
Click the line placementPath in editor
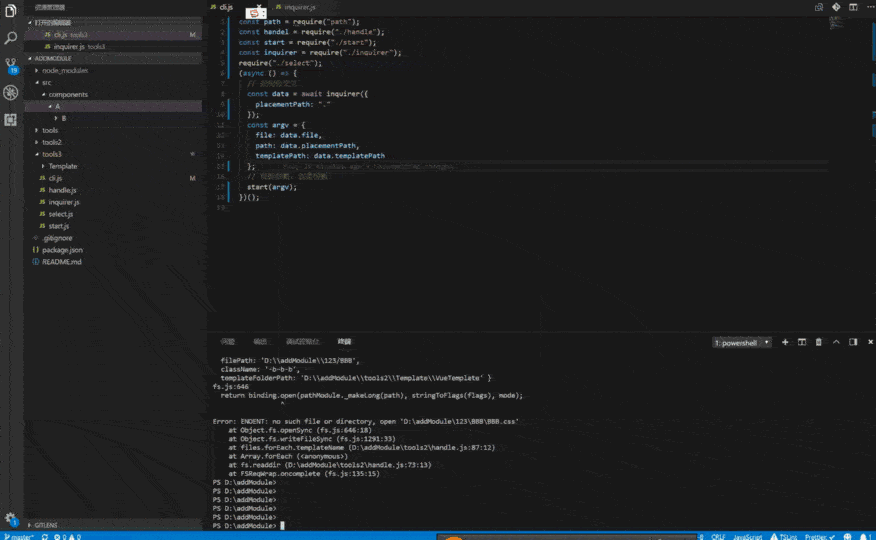[x=293, y=104]
